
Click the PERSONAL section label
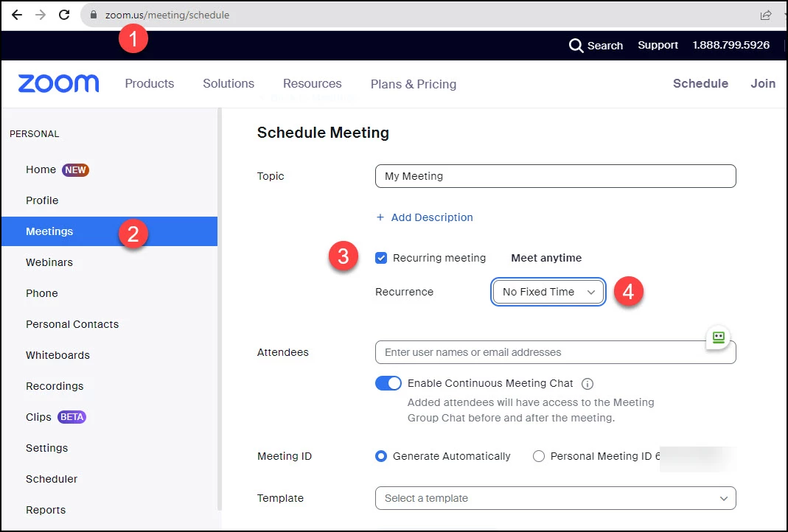pyautogui.click(x=34, y=133)
